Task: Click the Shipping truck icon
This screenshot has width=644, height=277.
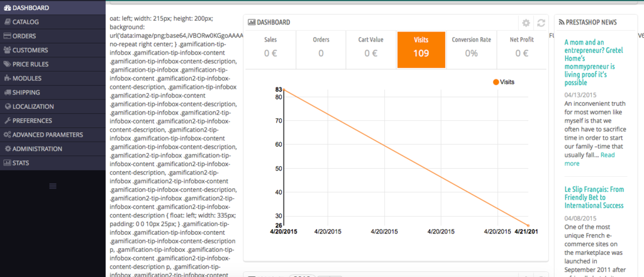Action: [x=7, y=93]
